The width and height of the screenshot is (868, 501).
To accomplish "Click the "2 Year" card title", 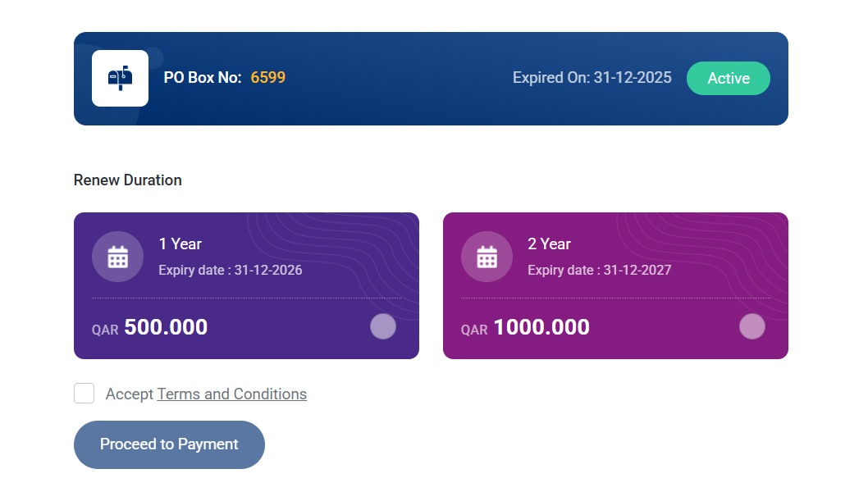I will [x=550, y=244].
